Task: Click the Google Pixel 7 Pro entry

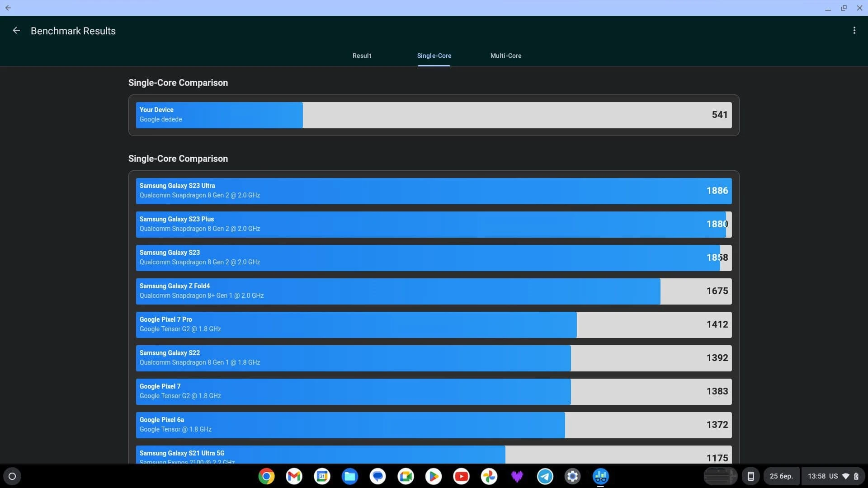Action: coord(434,324)
